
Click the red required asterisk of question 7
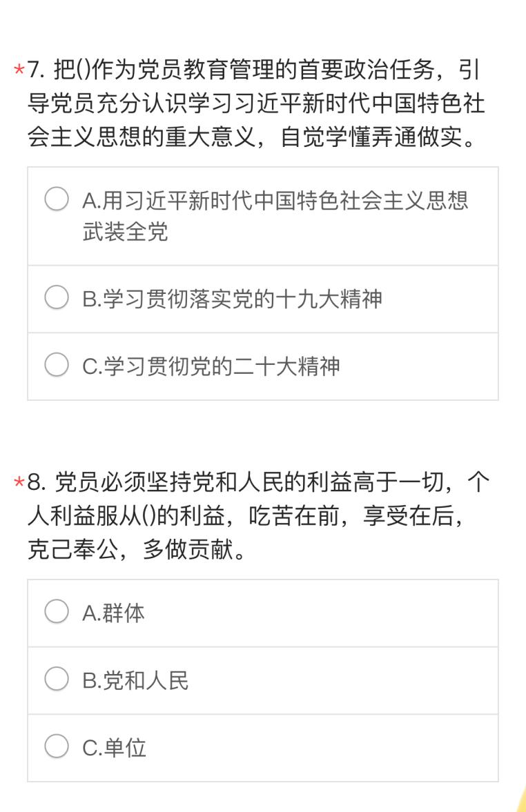click(19, 70)
